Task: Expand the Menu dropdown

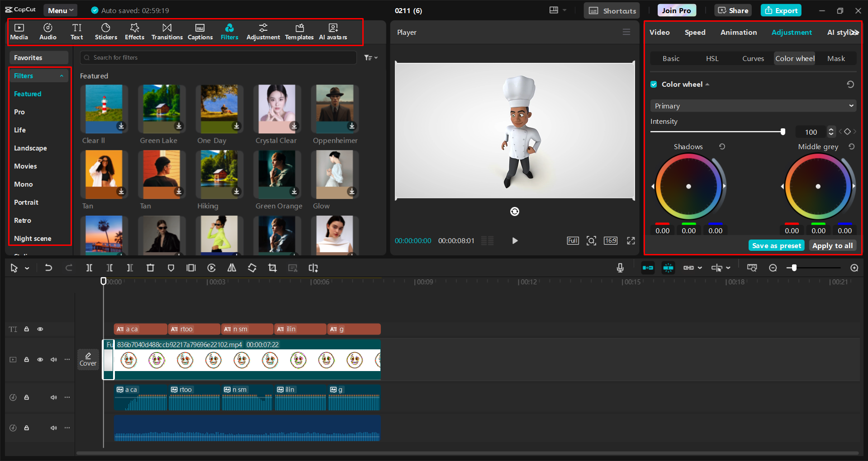Action: pos(60,10)
